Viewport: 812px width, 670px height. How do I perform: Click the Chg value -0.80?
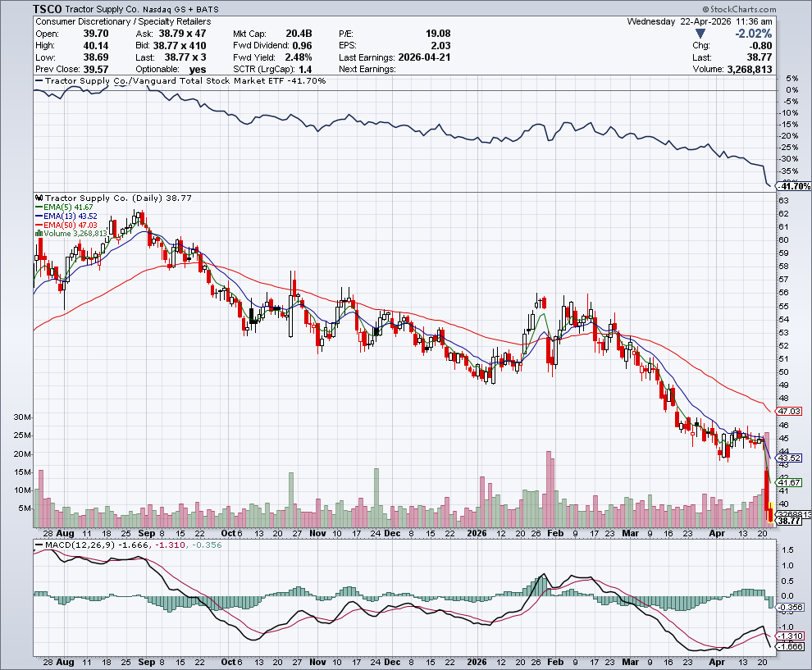(x=760, y=46)
